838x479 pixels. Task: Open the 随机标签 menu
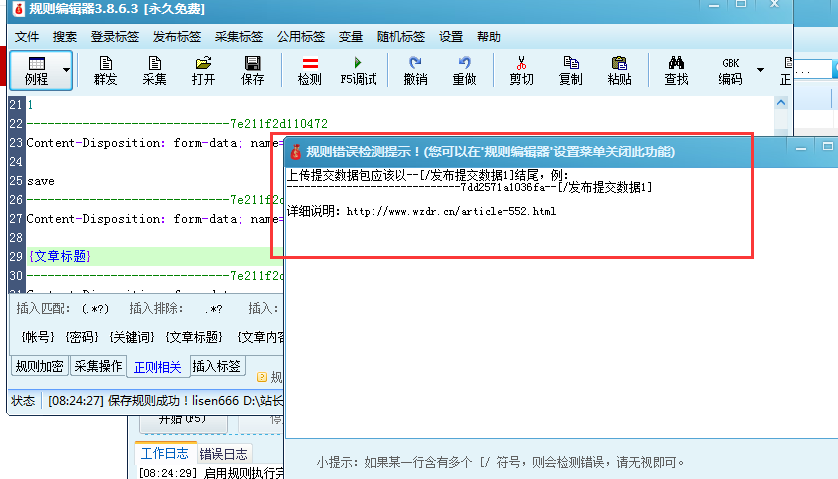coord(401,37)
